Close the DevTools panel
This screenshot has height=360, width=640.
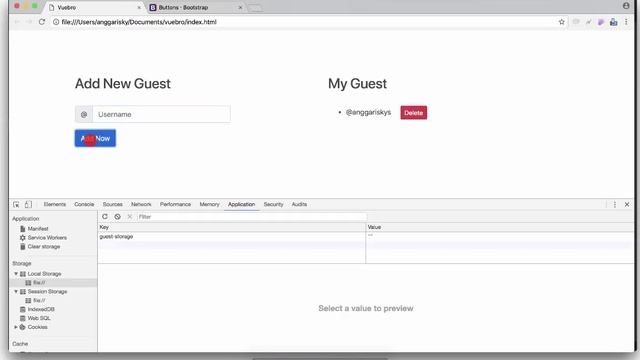click(627, 204)
